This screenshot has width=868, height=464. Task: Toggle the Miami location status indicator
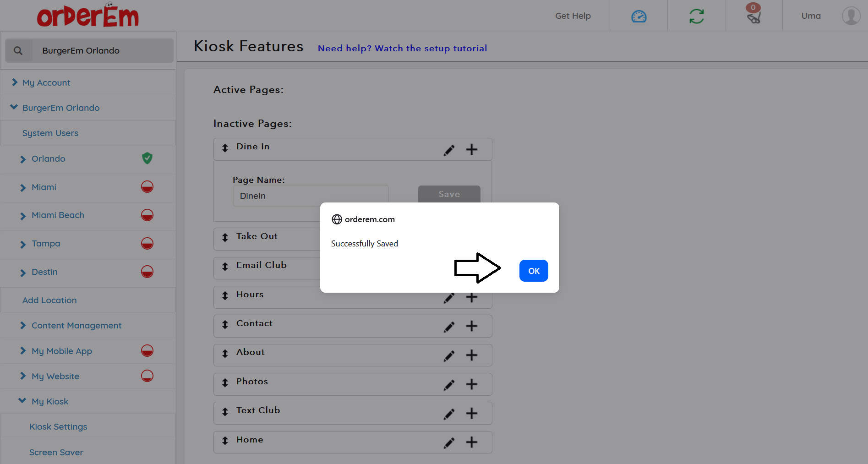pos(147,187)
